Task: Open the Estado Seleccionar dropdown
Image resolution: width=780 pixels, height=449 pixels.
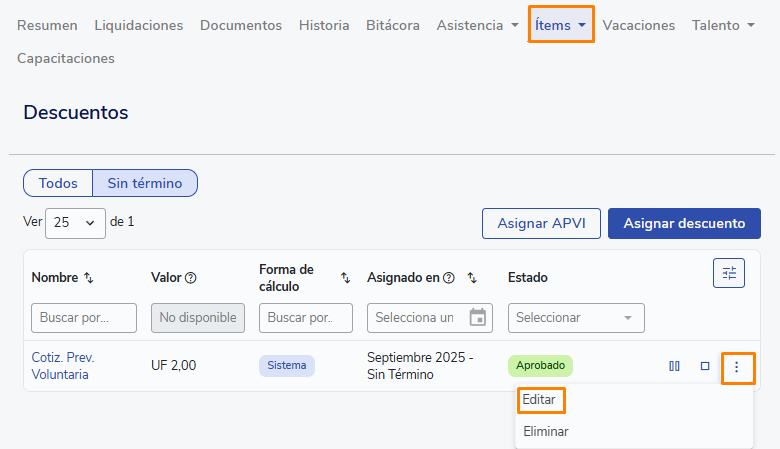Action: pos(576,318)
